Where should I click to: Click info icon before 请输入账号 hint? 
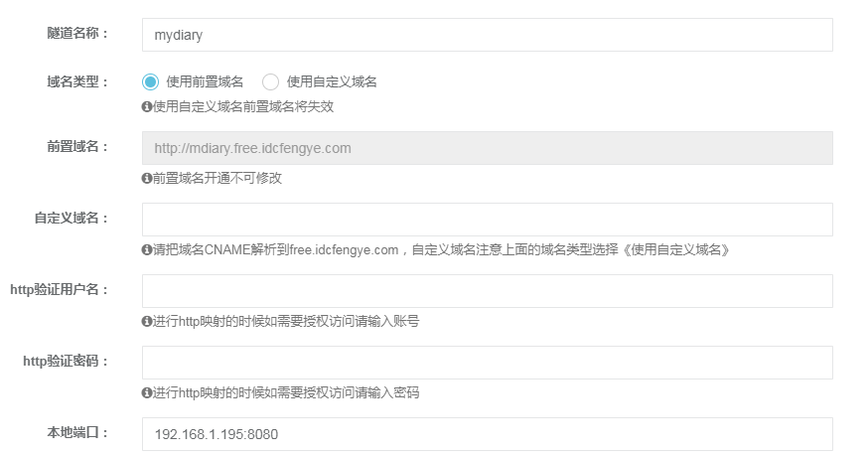coord(147,322)
